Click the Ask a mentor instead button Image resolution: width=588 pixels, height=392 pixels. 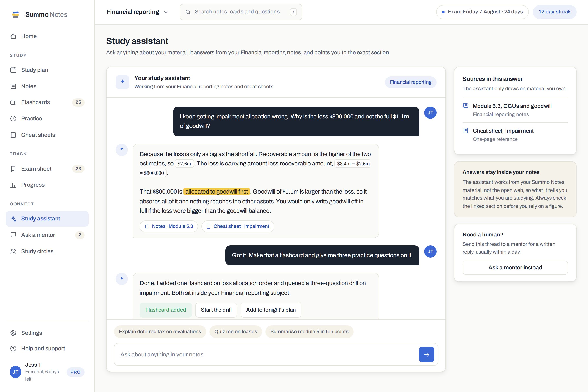click(515, 267)
